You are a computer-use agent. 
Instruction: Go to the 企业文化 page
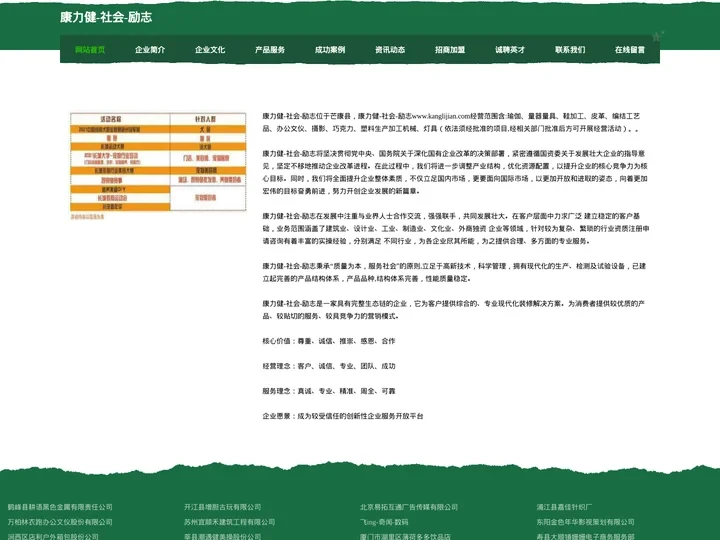pyautogui.click(x=210, y=49)
